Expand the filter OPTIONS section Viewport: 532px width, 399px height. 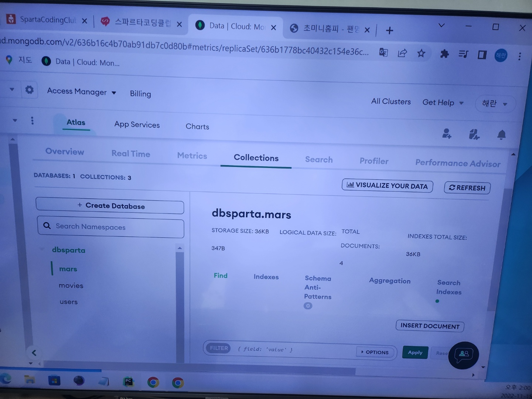[375, 352]
